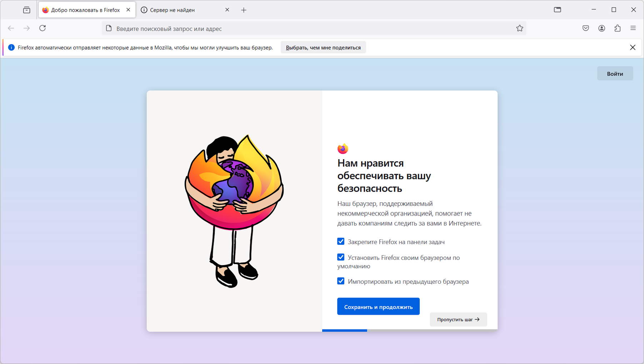This screenshot has height=364, width=644.
Task: Reload the current page
Action: click(x=43, y=28)
